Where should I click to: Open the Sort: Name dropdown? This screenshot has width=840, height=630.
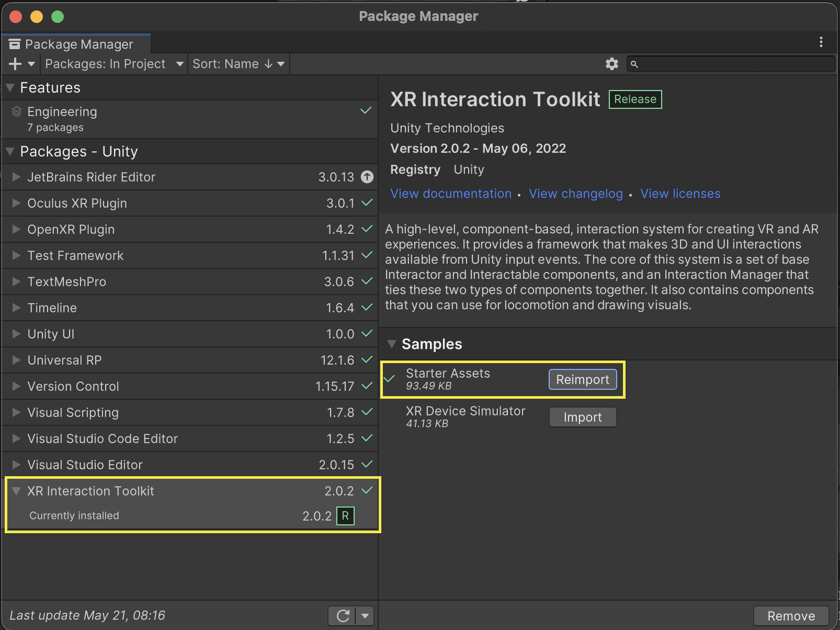pos(239,64)
